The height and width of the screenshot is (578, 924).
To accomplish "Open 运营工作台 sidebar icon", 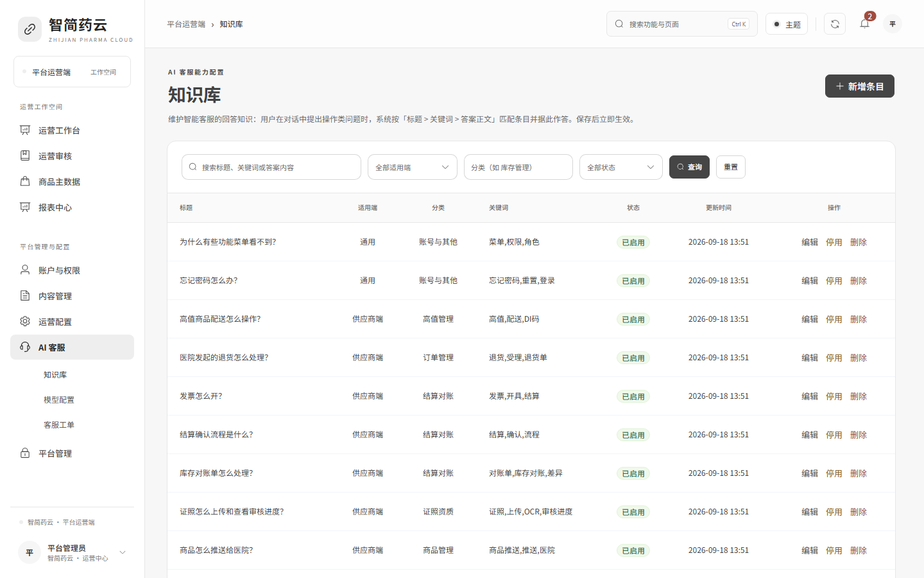I will tap(25, 130).
